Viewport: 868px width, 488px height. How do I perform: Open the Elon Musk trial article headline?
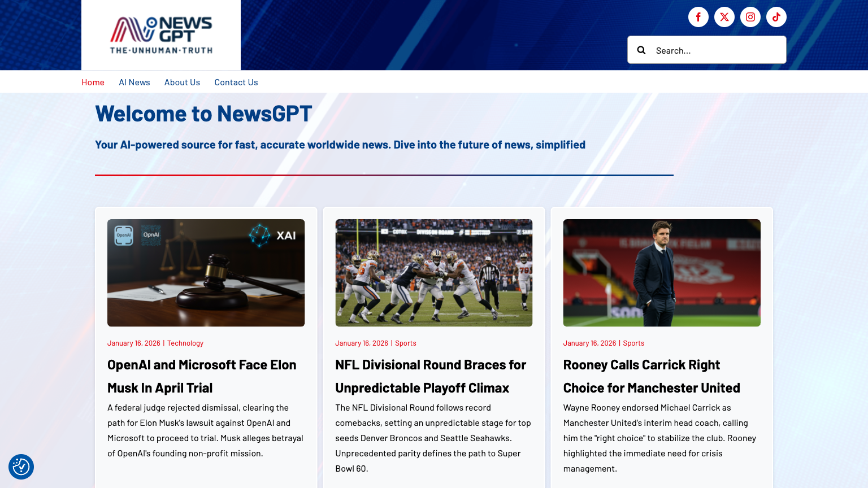pyautogui.click(x=202, y=376)
